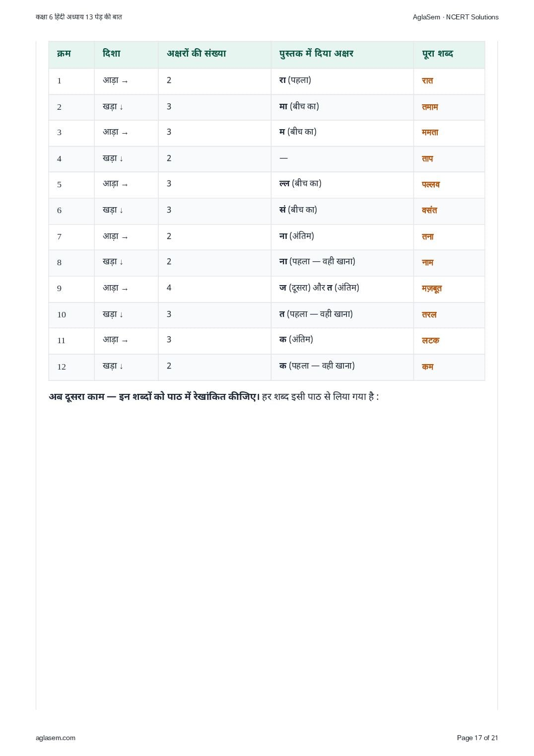Click the क्रम column header
Screen dimensions: 534x756
pyautogui.click(x=64, y=54)
